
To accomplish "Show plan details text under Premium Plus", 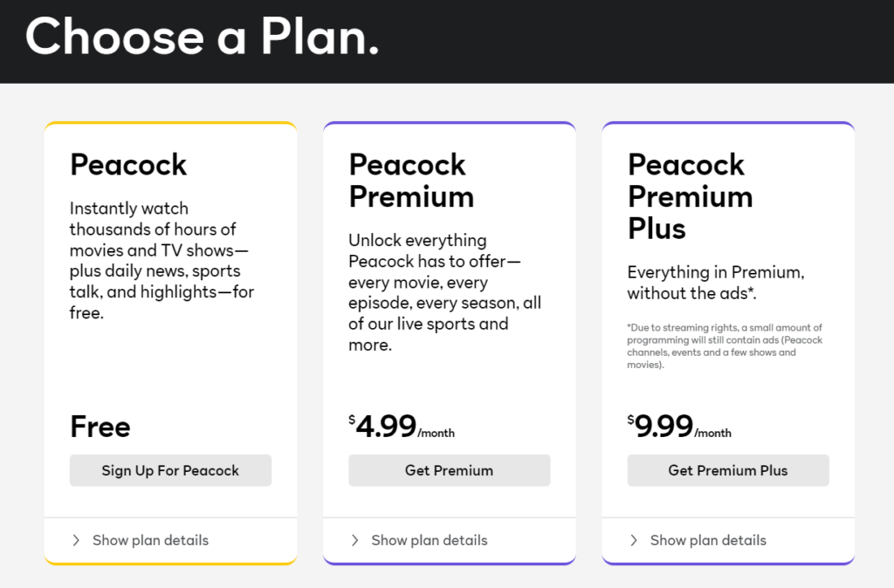I will (708, 540).
